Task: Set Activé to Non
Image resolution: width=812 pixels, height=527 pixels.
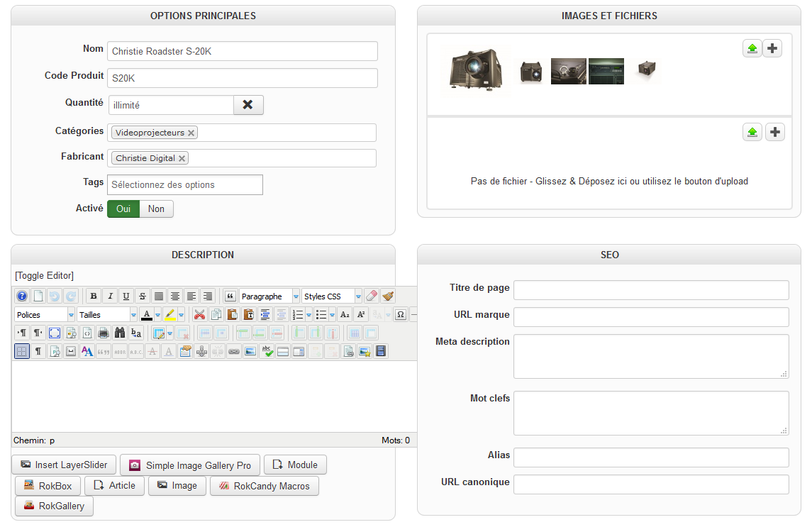Action: 156,209
